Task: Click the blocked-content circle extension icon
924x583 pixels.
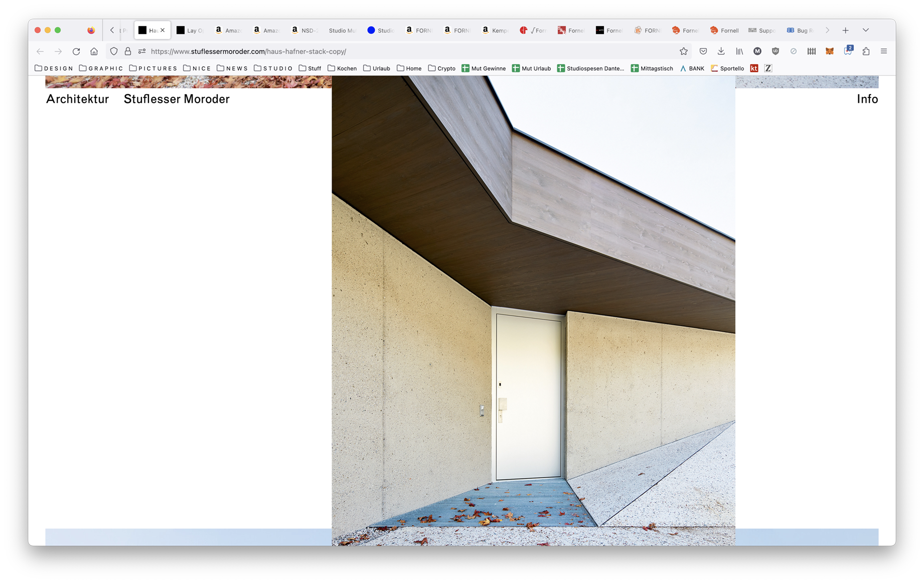Action: click(x=794, y=51)
